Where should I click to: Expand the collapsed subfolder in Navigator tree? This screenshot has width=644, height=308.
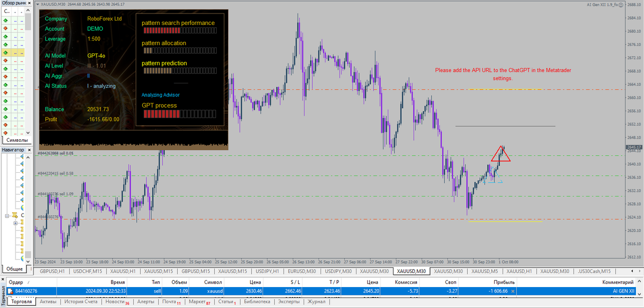(15, 223)
